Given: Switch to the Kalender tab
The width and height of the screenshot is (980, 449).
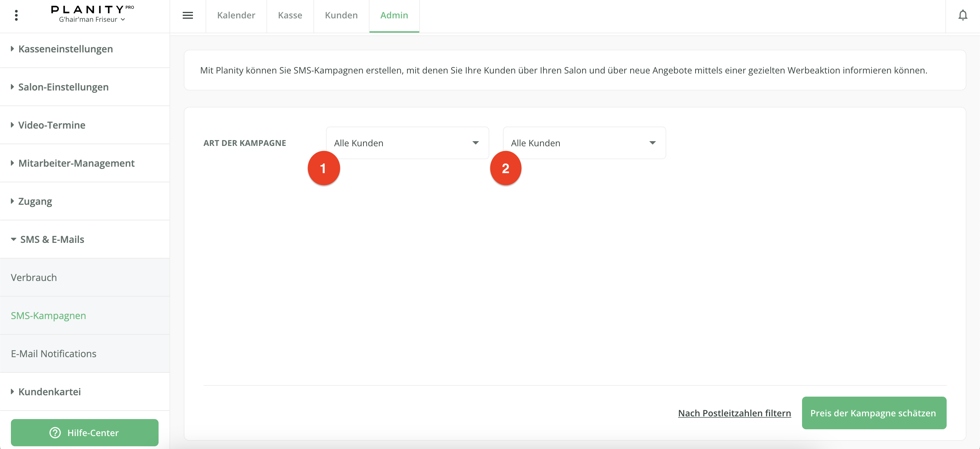Looking at the screenshot, I should pyautogui.click(x=236, y=16).
